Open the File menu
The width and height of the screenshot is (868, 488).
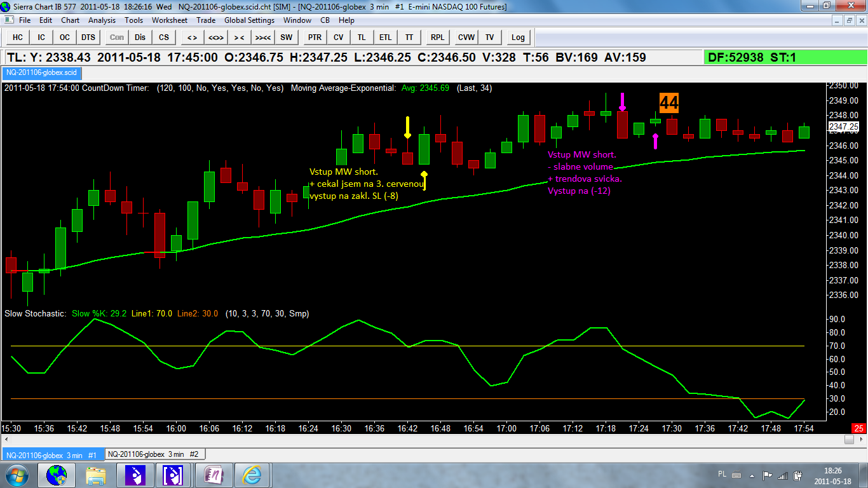pos(25,20)
